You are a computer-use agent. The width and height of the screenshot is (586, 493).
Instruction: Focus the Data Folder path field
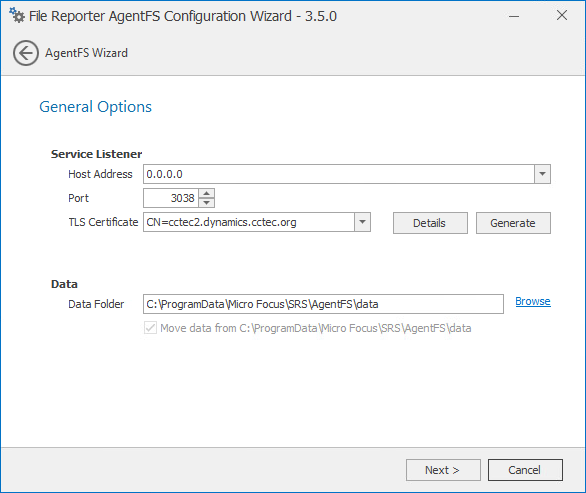[323, 304]
